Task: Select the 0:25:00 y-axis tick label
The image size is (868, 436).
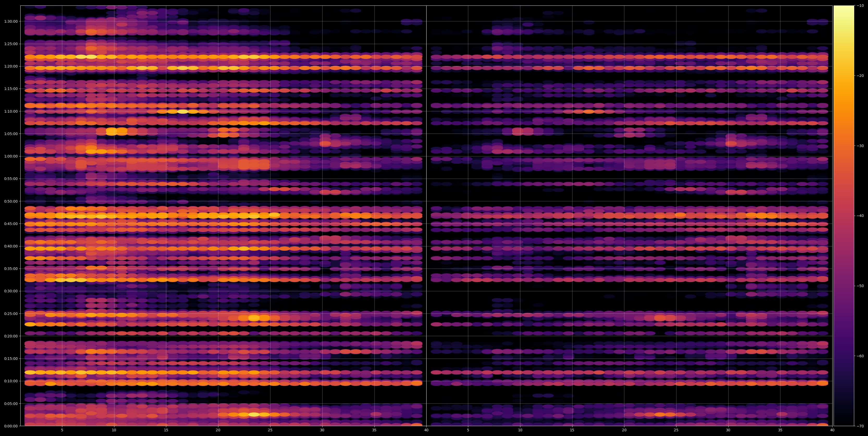Action: (x=11, y=314)
